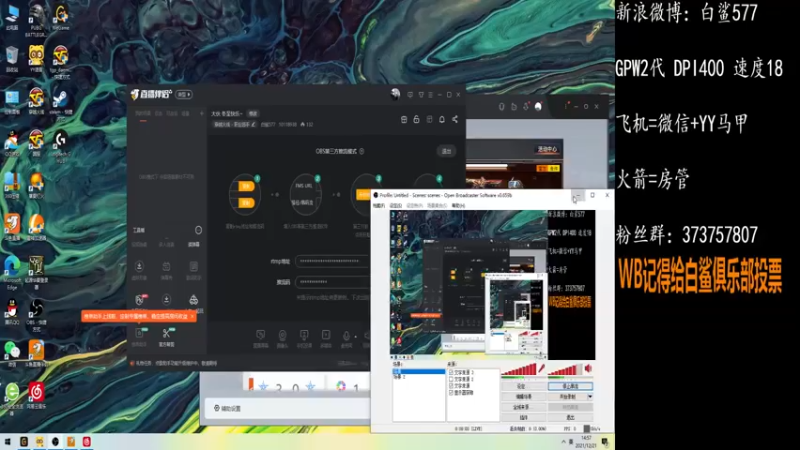Viewport: 800px width, 450px height.
Task: Click the 停止串流 button in OBS
Action: coord(570,386)
